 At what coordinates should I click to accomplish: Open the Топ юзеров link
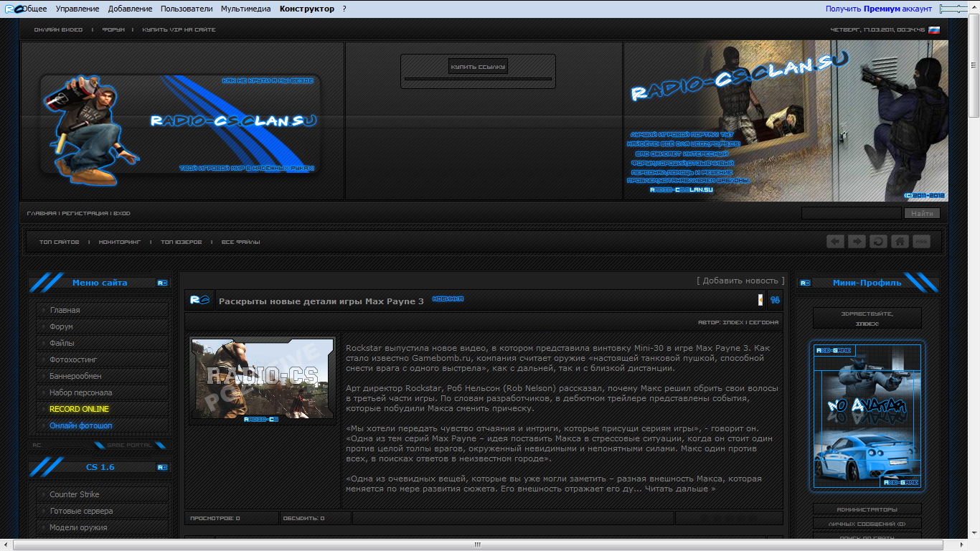click(x=181, y=242)
